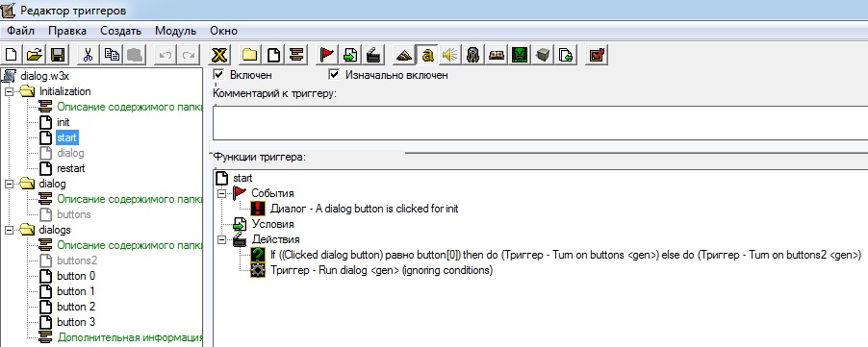Click the Copy icon in toolbar
Image resolution: width=868 pixels, height=347 pixels.
click(x=112, y=55)
